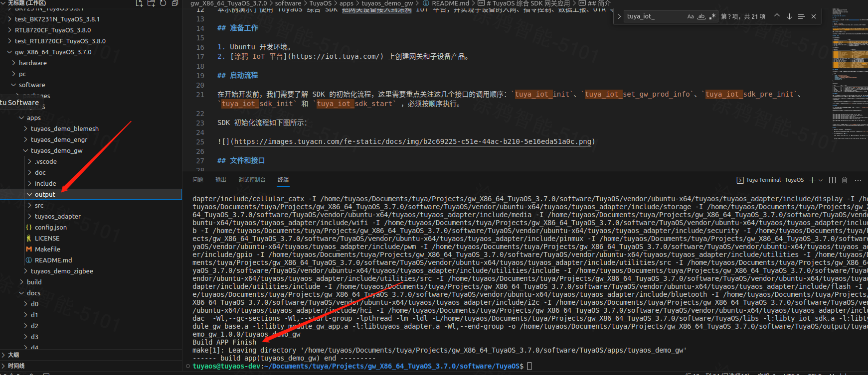The height and width of the screenshot is (375, 868).
Task: Kill the terminal with trash icon
Action: click(845, 180)
